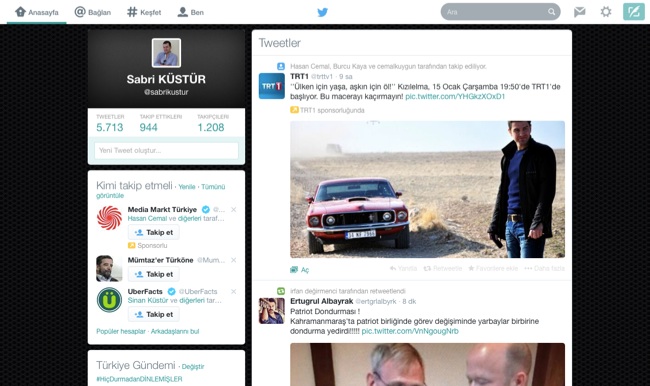The image size is (650, 386).
Task: Expand TRT1 tweet with Aç
Action: click(300, 270)
